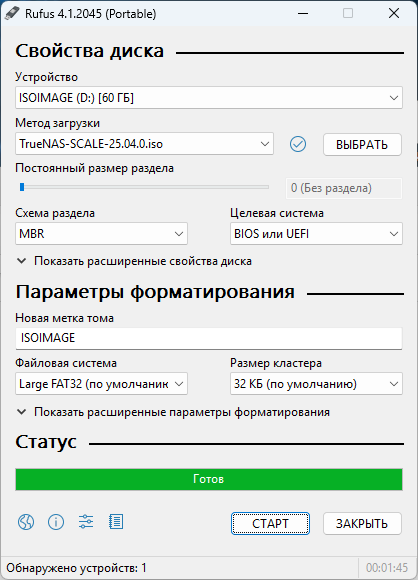The image size is (418, 580).
Task: Show the About info icon
Action: [56, 522]
